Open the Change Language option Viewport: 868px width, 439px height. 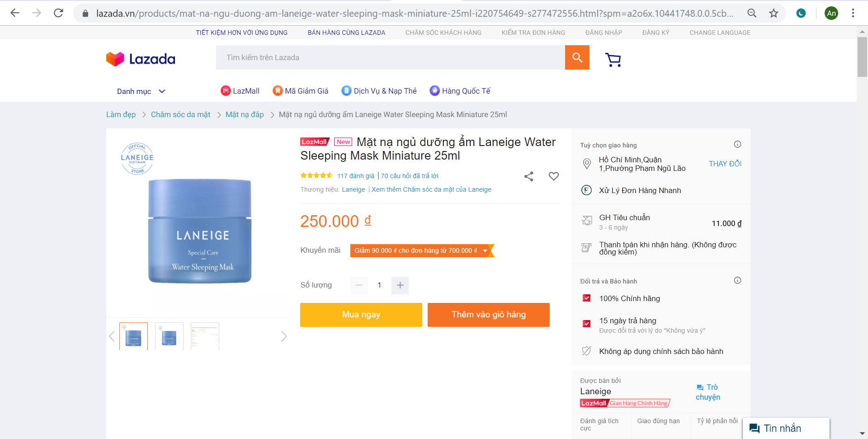(720, 33)
